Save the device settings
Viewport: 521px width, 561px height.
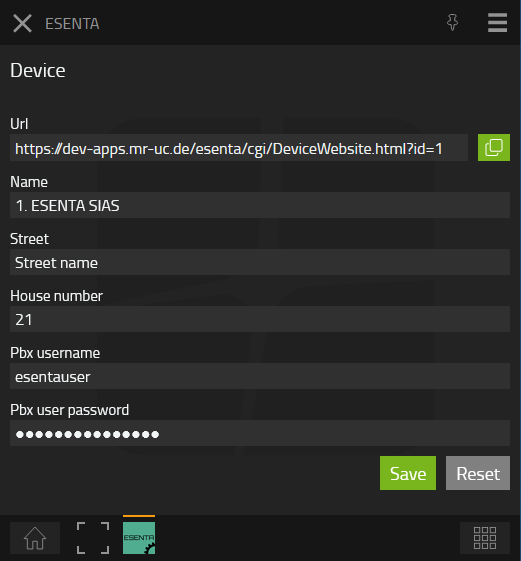[408, 473]
